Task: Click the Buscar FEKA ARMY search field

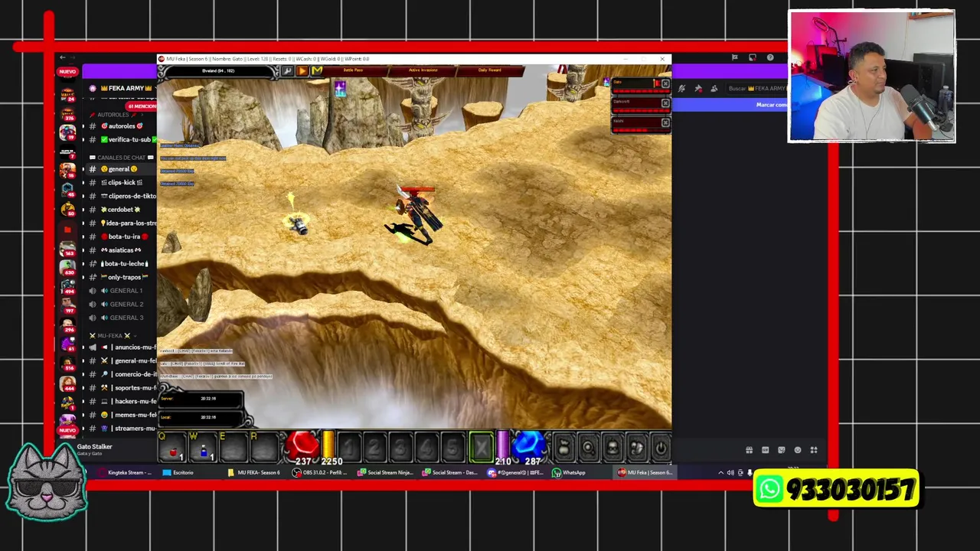Action: click(x=756, y=89)
